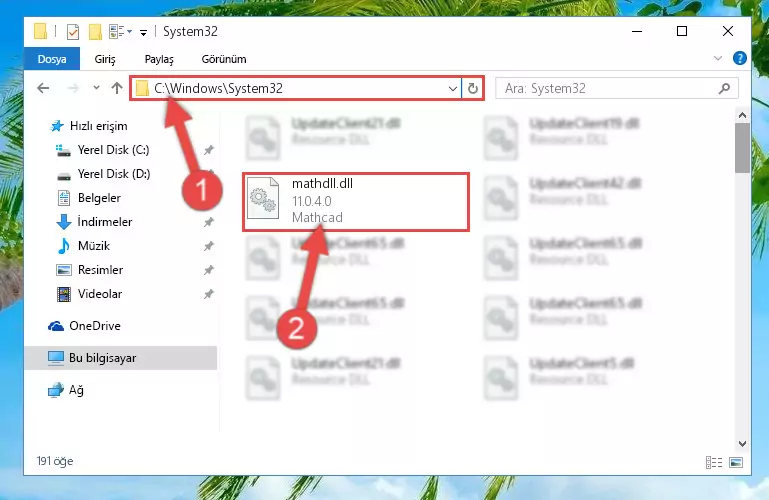This screenshot has height=500, width=769.
Task: Go forward with the right arrow
Action: (73, 88)
